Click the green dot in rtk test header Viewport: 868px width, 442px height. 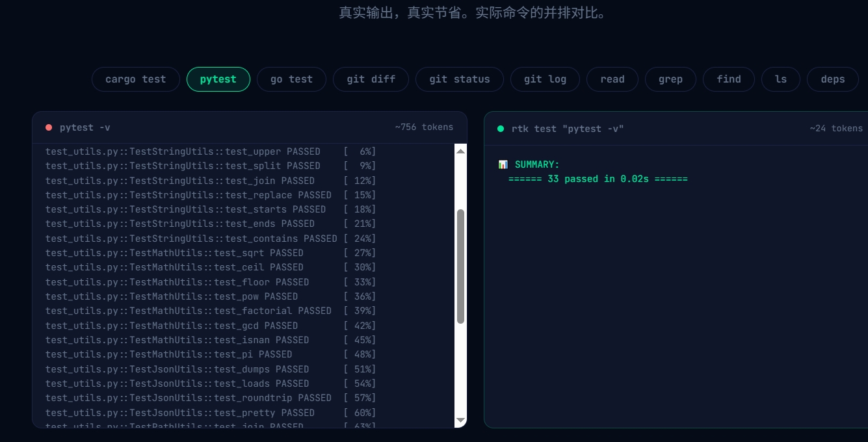pos(501,129)
